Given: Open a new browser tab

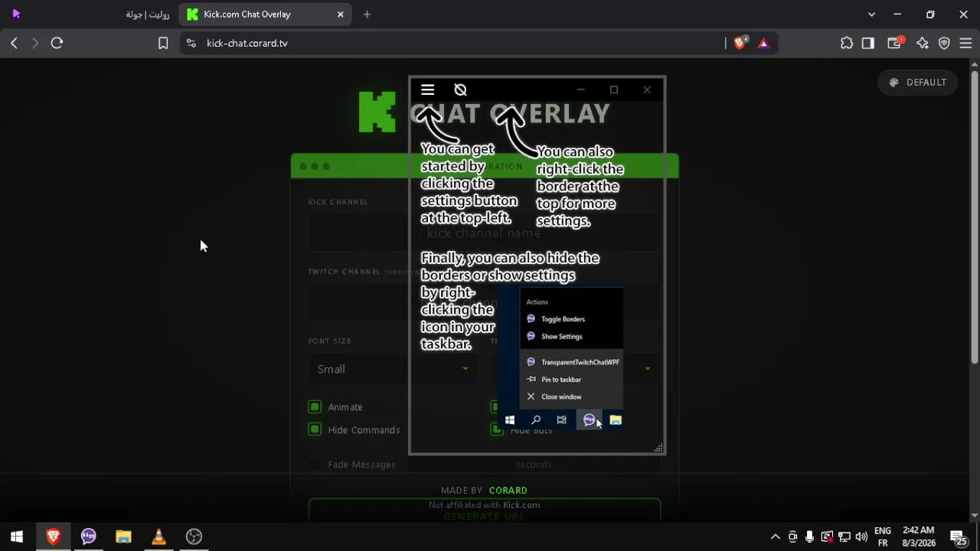Looking at the screenshot, I should [367, 15].
